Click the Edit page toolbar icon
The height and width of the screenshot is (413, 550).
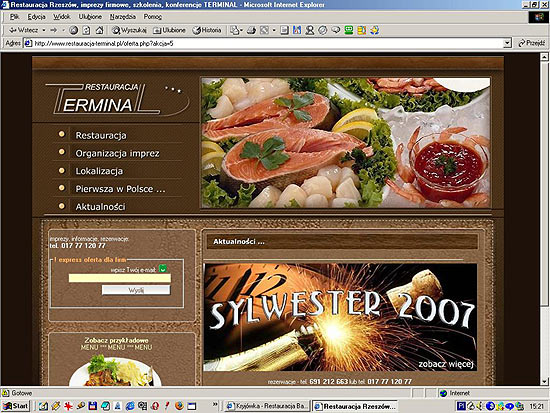264,30
